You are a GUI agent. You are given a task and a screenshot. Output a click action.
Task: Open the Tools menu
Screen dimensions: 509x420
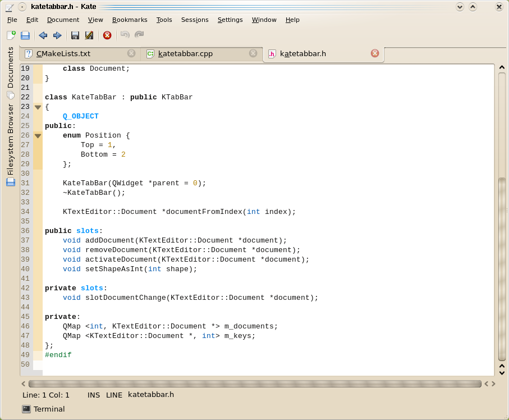click(164, 20)
